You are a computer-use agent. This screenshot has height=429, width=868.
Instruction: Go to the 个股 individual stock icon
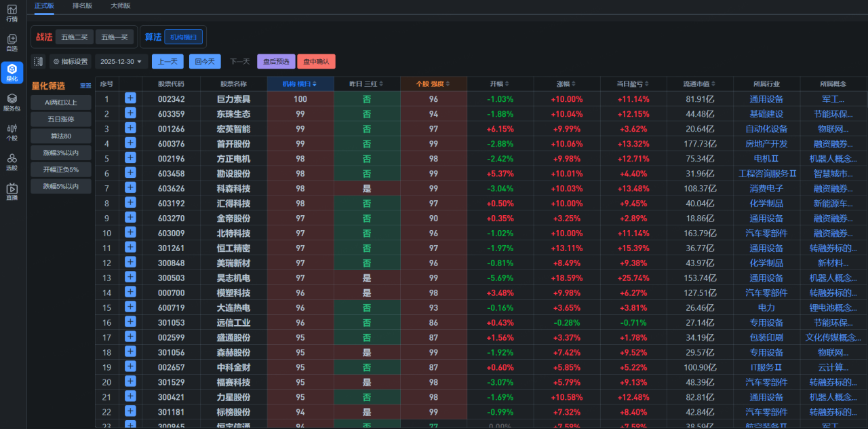tap(12, 132)
